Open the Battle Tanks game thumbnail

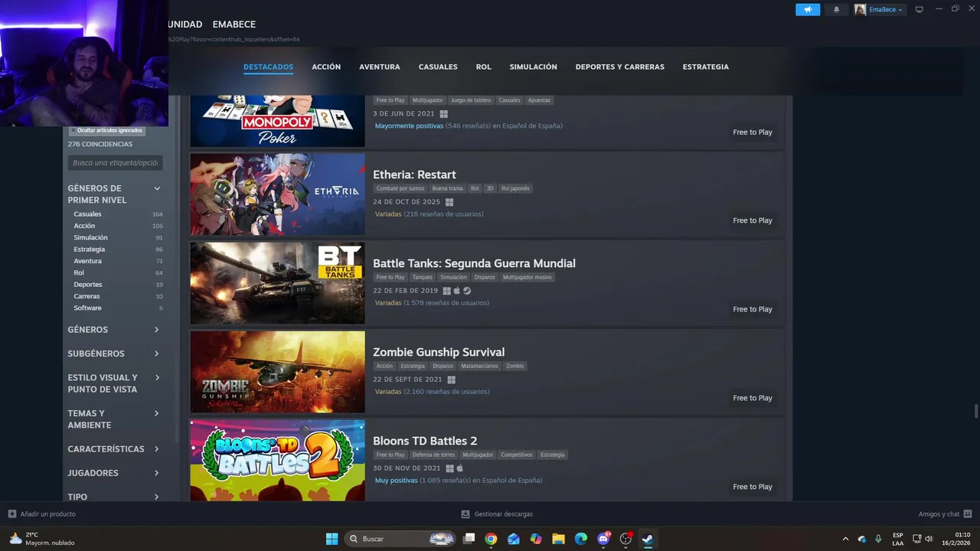tap(277, 283)
